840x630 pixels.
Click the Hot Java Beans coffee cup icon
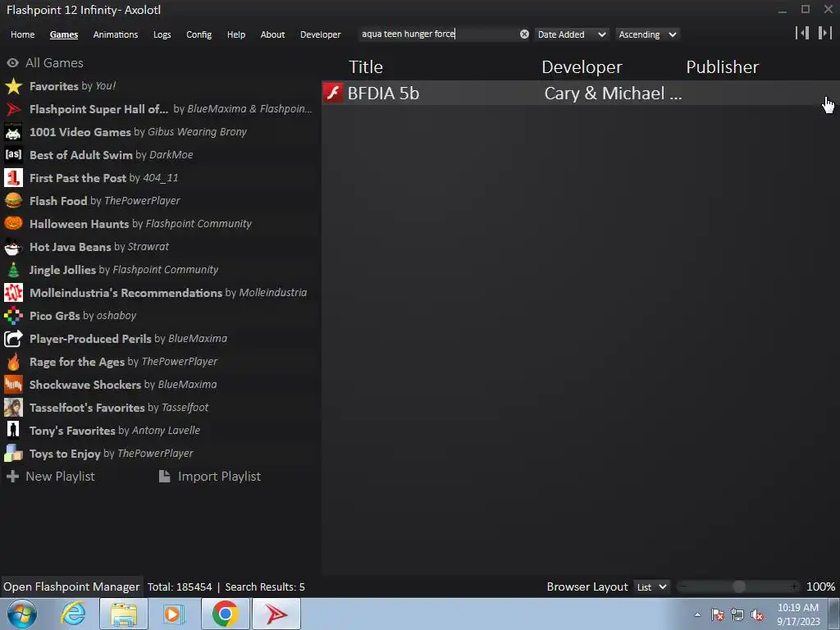(x=13, y=247)
